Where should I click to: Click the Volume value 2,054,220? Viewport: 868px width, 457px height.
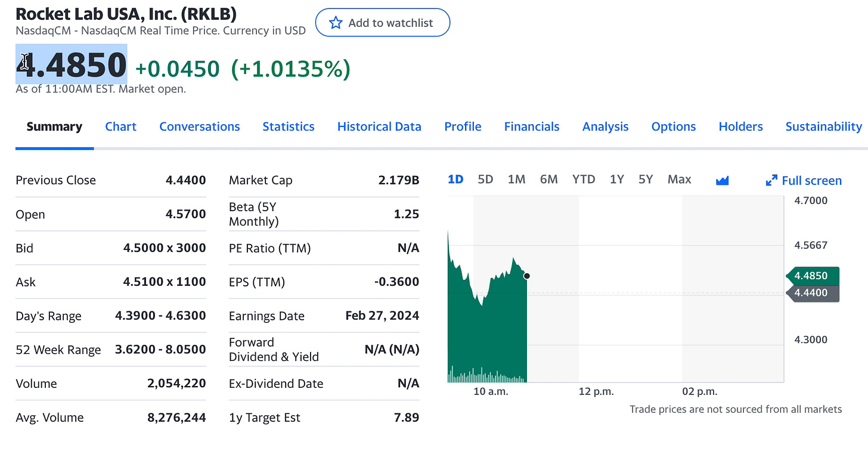176,383
